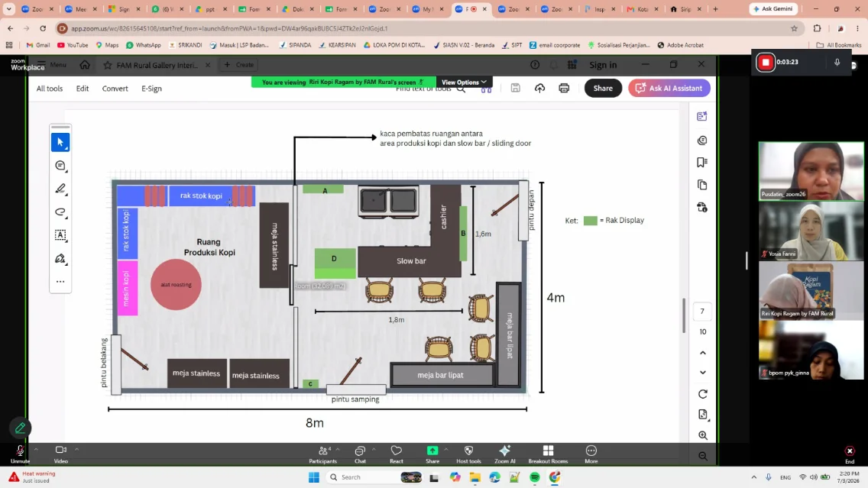Click the search magnifier icon in Acrobat
Screen dimensions: 868x488
(461, 89)
